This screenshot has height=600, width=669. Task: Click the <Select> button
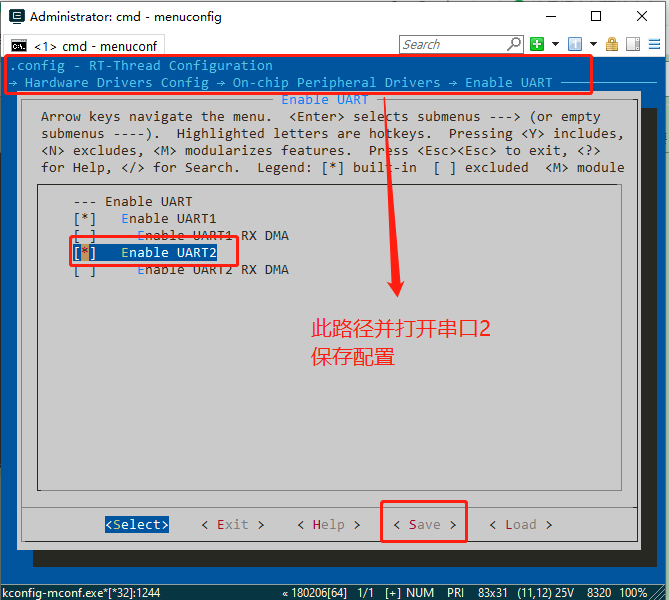click(137, 524)
